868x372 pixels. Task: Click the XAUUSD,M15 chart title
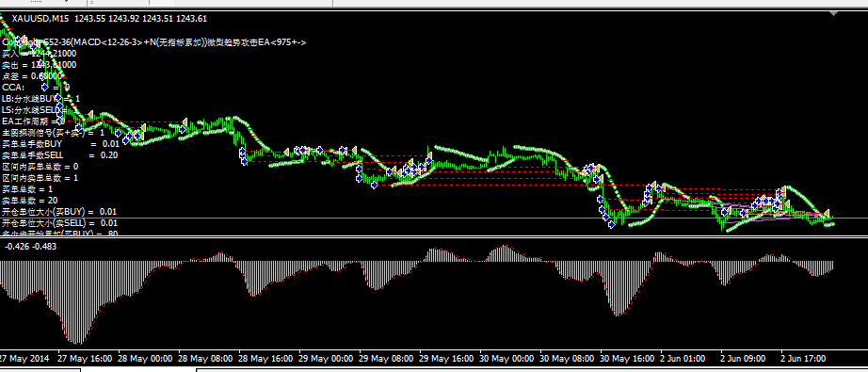pos(40,18)
